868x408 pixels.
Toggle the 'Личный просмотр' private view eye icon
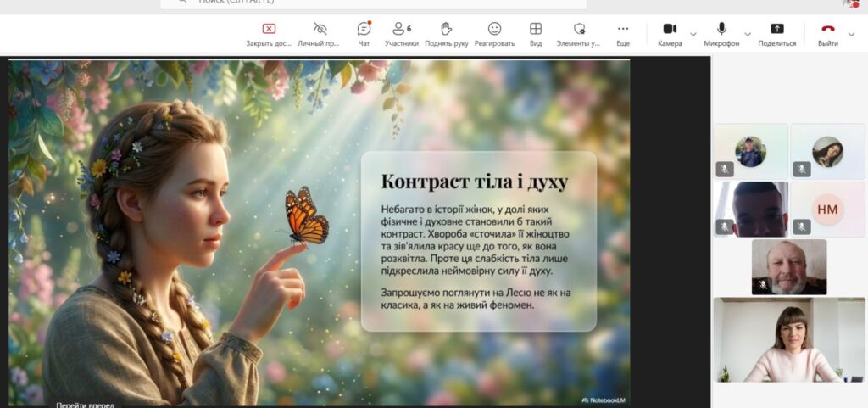coord(320,30)
